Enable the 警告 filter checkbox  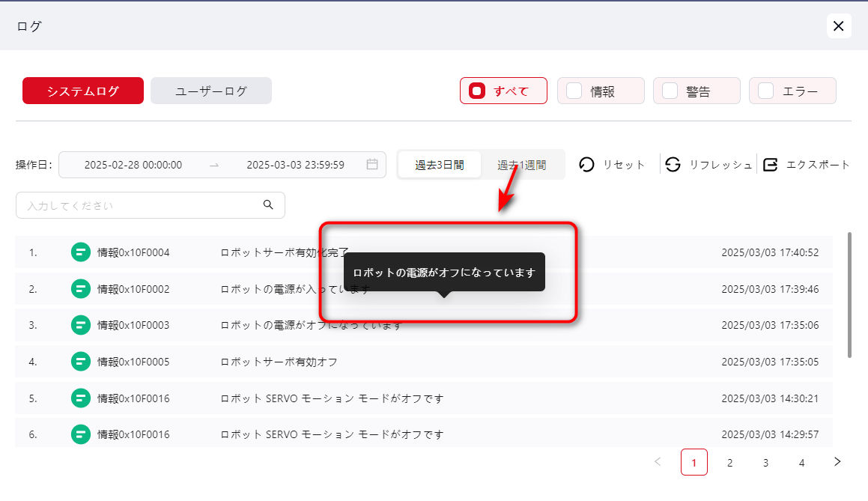(670, 91)
